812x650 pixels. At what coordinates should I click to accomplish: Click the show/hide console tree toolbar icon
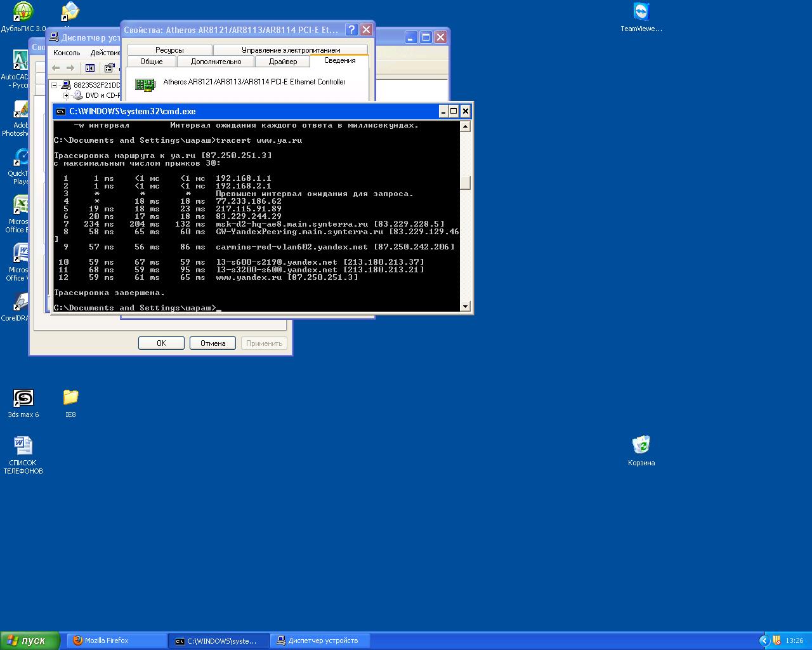point(90,68)
